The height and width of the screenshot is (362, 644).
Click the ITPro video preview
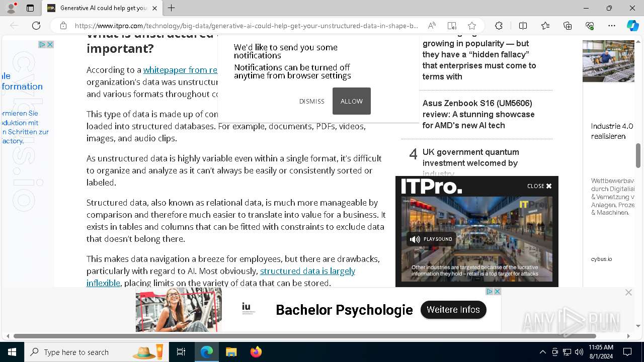(477, 239)
